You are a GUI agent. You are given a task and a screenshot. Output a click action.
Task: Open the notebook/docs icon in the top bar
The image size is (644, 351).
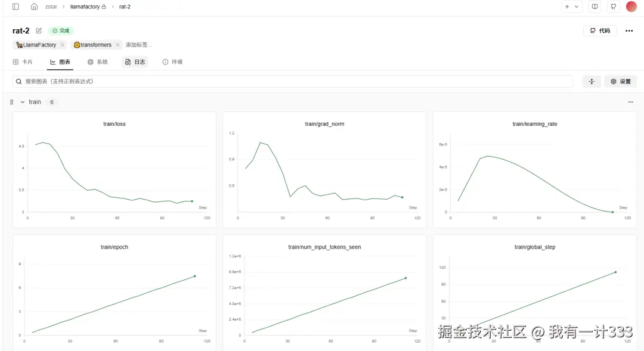(x=595, y=7)
